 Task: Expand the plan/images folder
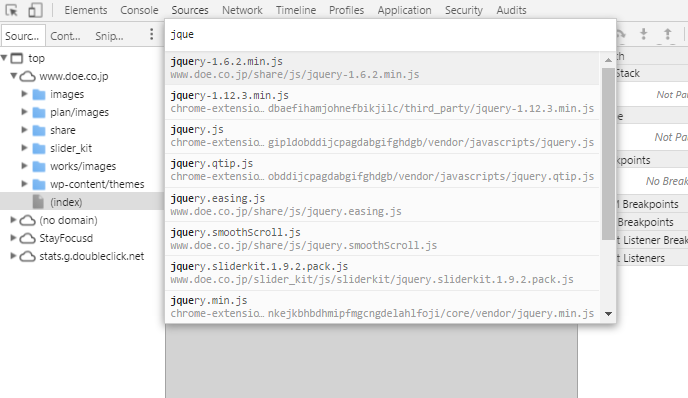(25, 112)
